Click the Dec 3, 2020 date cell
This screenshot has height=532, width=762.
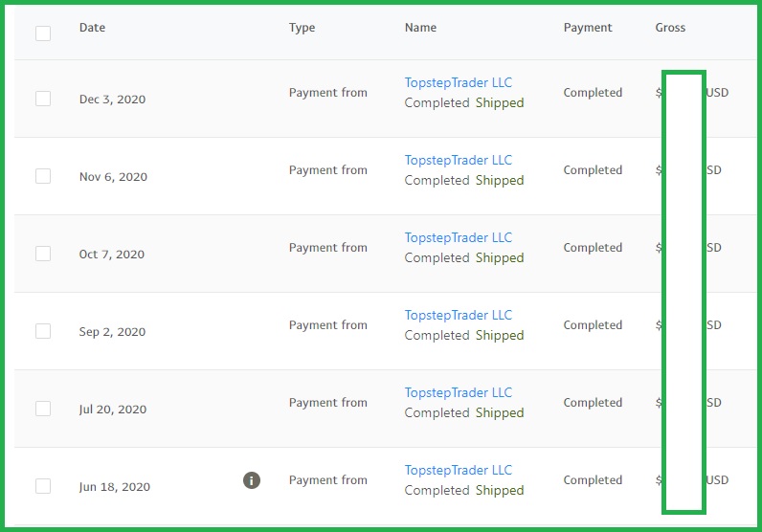click(x=114, y=100)
